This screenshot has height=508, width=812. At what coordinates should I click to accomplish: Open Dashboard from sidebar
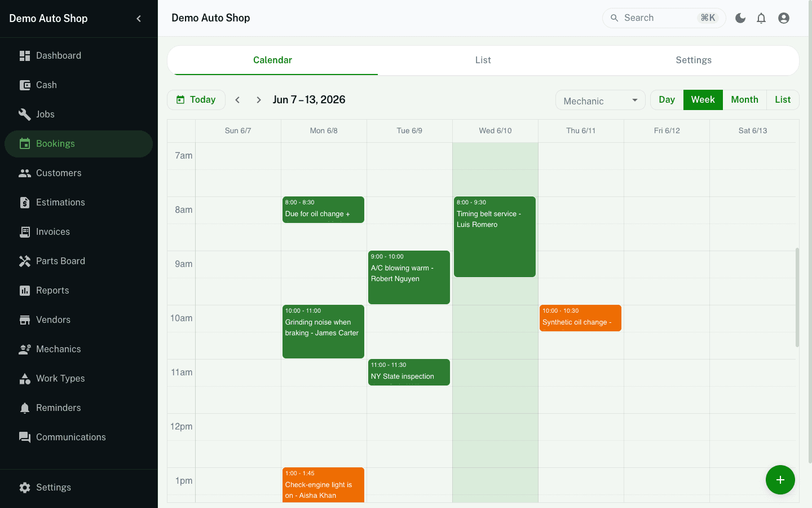[79, 55]
